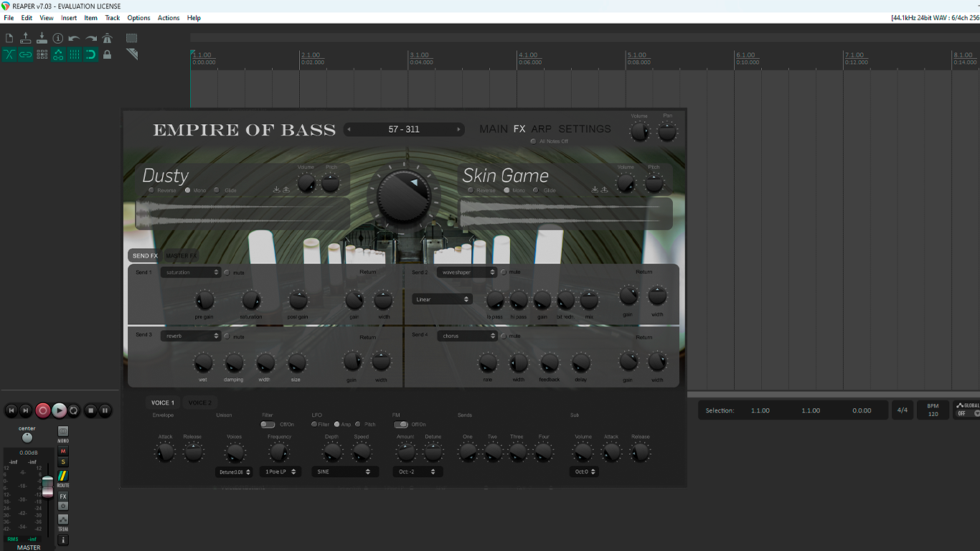Open the Track menu
Viewport: 980px width, 551px height.
[x=113, y=18]
